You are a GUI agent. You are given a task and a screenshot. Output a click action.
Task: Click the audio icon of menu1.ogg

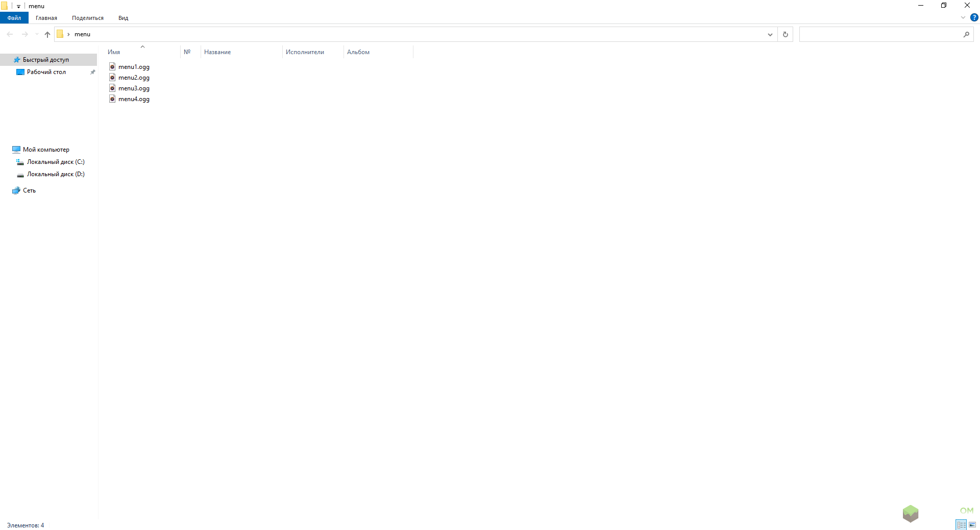click(112, 66)
